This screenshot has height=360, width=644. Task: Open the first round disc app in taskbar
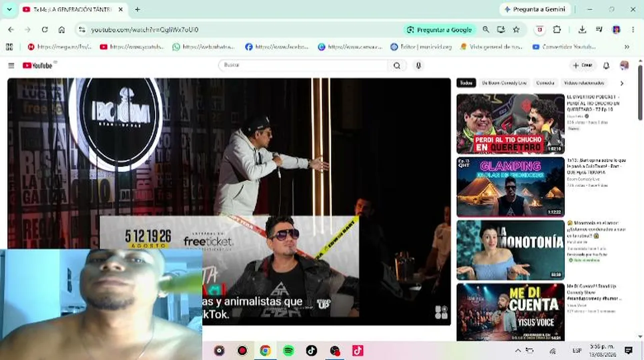coord(219,350)
